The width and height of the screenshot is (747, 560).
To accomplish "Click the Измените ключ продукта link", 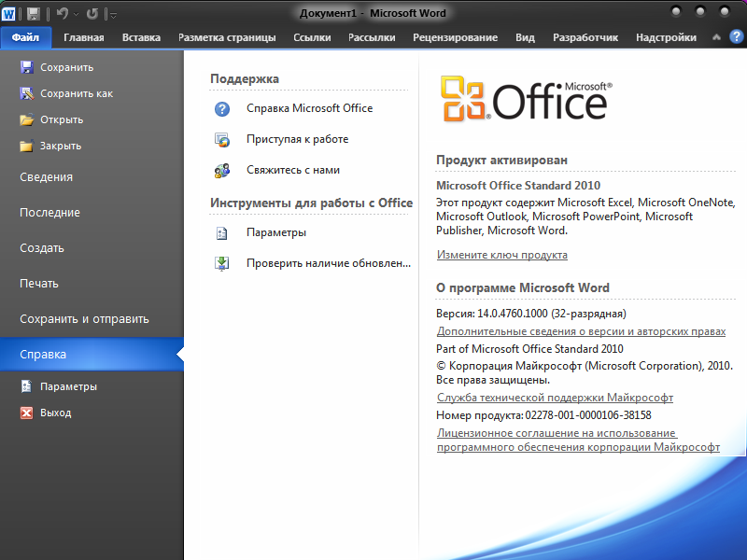I will (x=502, y=255).
